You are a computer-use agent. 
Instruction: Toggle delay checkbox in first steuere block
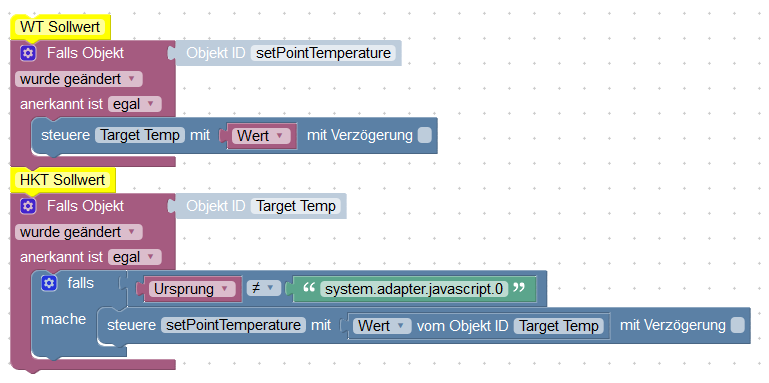(425, 135)
